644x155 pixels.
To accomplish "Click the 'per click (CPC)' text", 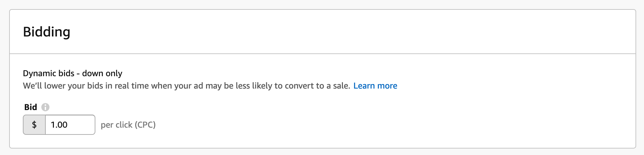I will (x=128, y=125).
